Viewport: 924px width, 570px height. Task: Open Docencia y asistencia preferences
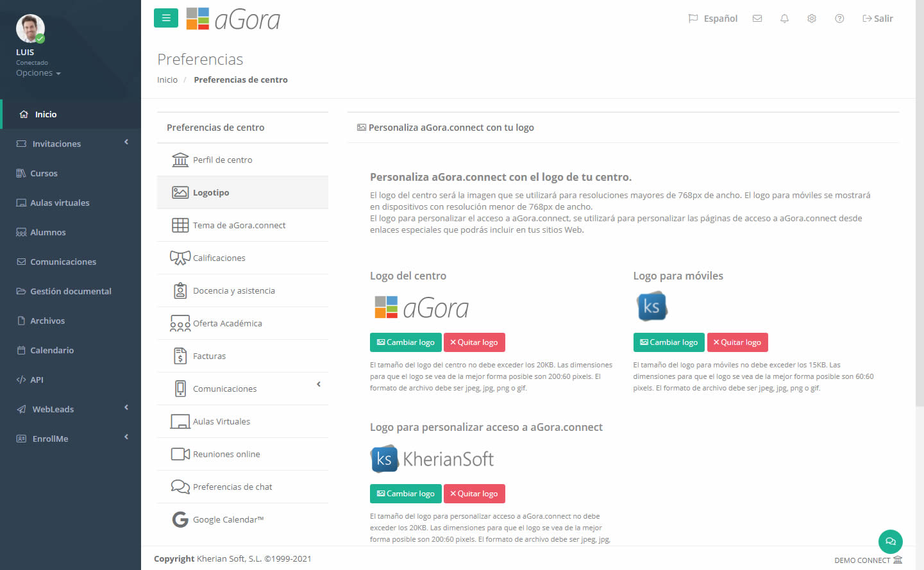[242, 290]
